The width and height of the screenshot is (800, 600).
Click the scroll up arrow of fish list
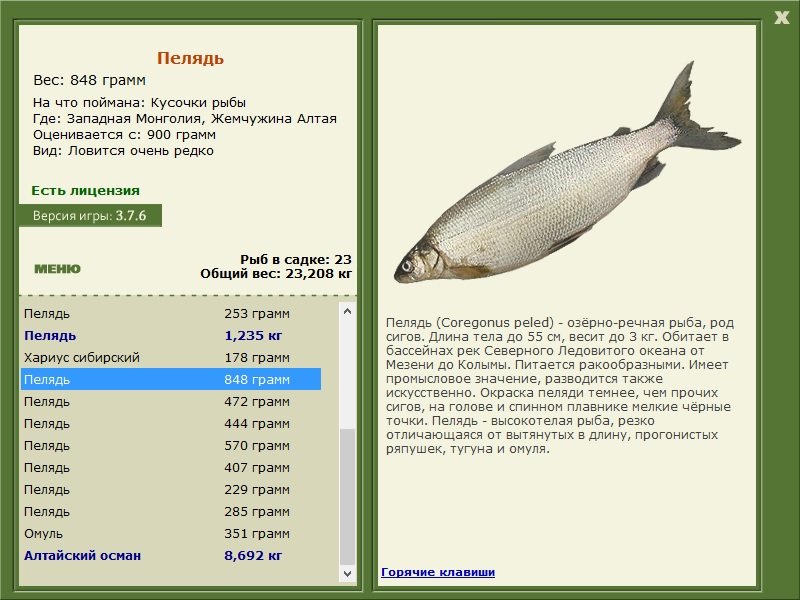(x=347, y=311)
